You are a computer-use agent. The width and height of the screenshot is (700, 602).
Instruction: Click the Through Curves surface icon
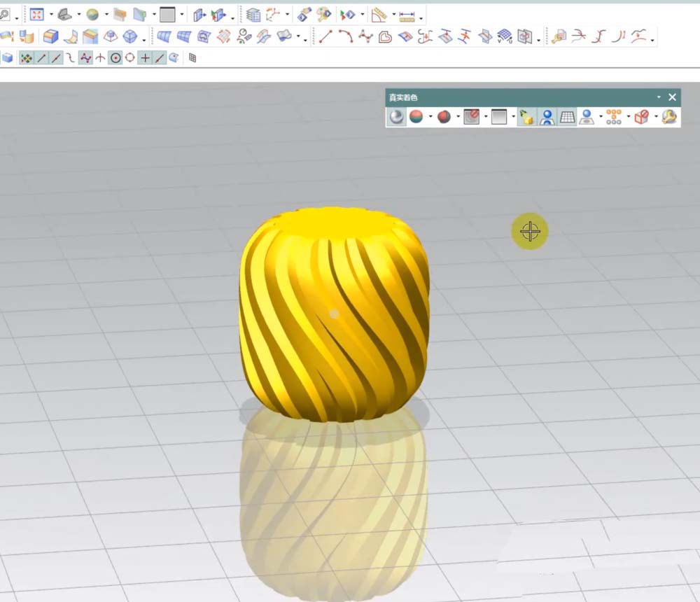tap(164, 36)
